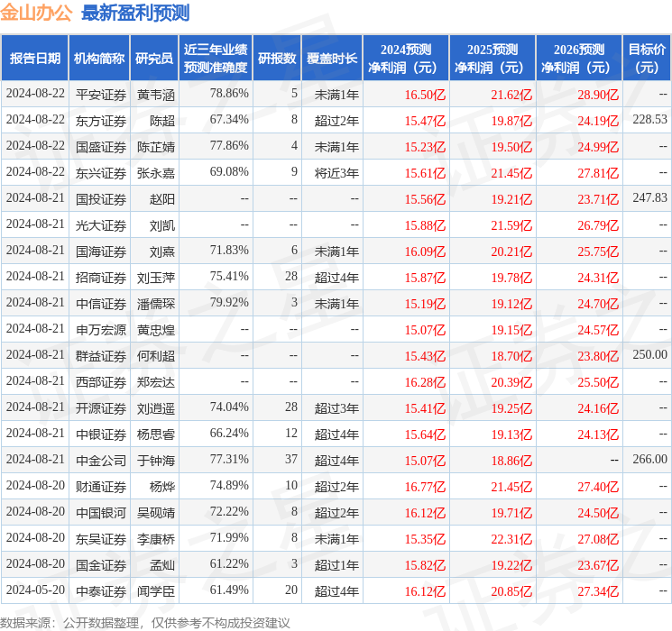The width and height of the screenshot is (672, 631).
Task: Click 东吴证券 institution cell
Action: (101, 539)
